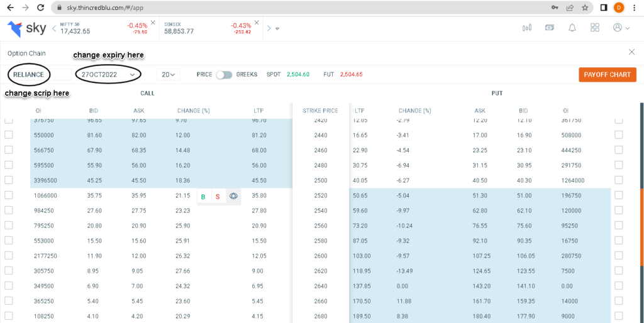
Task: Click call OI value 3396500
Action: [x=45, y=180]
